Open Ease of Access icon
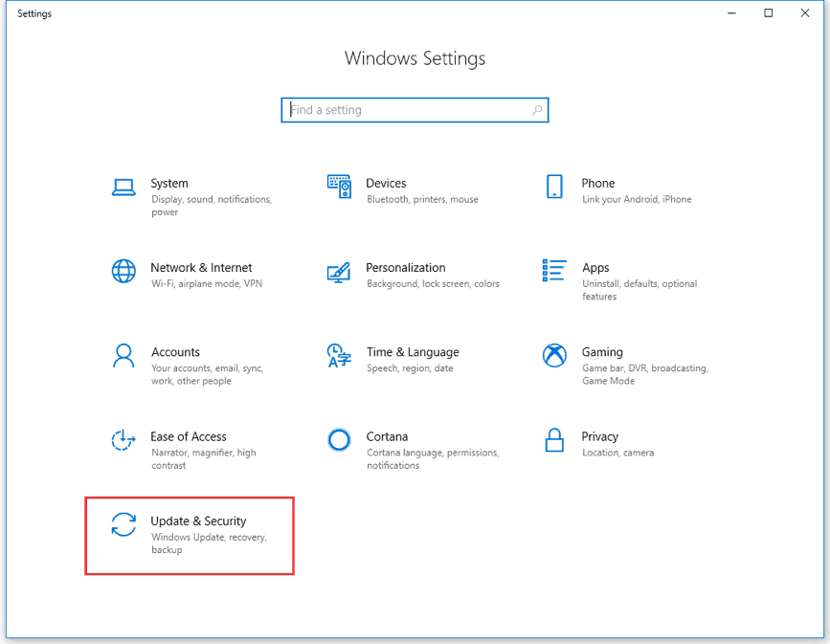Image resolution: width=830 pixels, height=644 pixels. tap(123, 440)
